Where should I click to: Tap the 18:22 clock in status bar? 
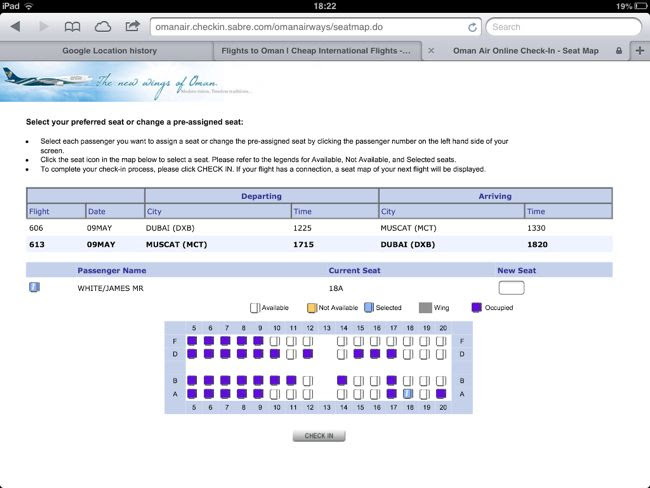click(x=325, y=6)
